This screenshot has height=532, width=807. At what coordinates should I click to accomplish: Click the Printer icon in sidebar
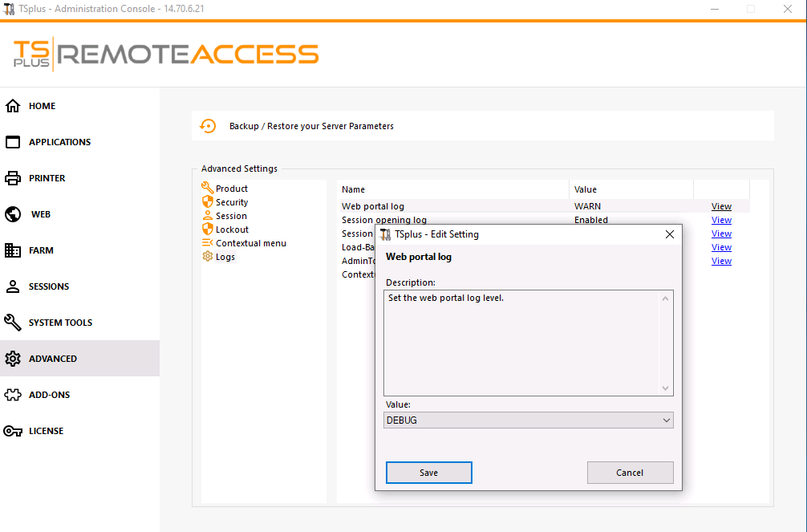(13, 178)
